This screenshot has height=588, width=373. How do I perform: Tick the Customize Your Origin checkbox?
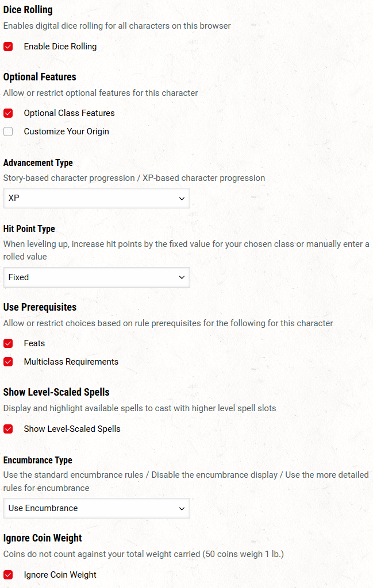click(x=8, y=131)
